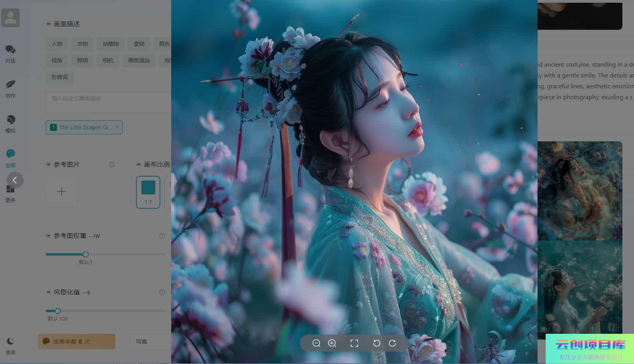The image size is (634, 364).
Task: Select the 1:1 canvas ratio
Action: (x=148, y=192)
